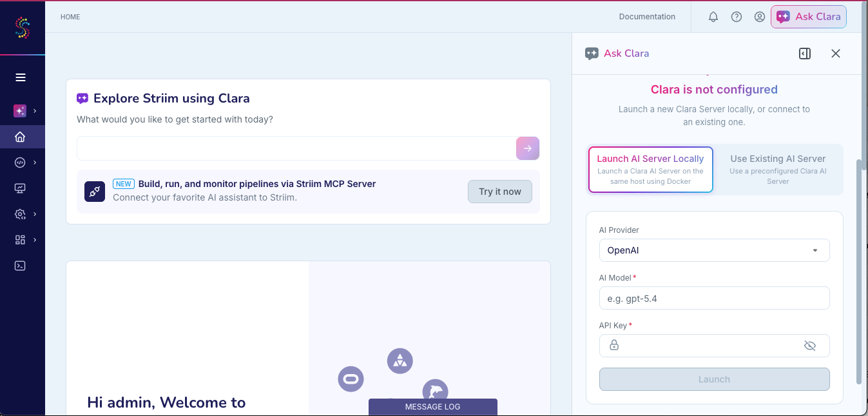Go to Home via sidebar house icon
868x416 pixels.
[x=20, y=137]
